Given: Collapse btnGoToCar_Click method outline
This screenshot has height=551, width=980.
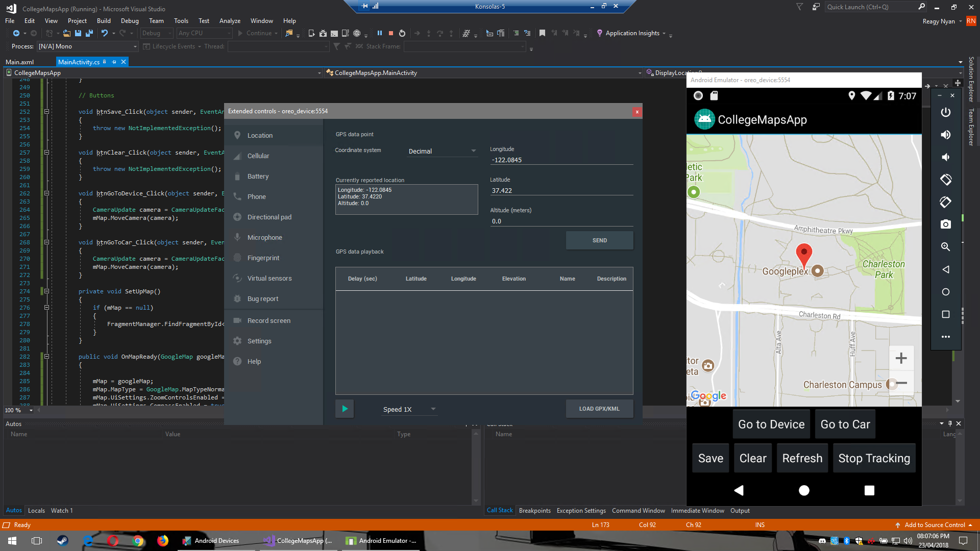Looking at the screenshot, I should (x=46, y=242).
